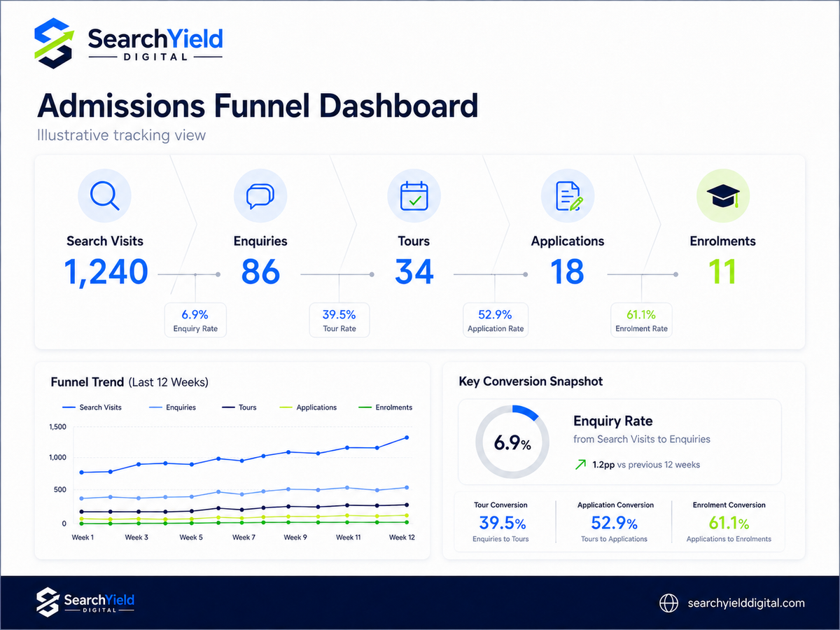Screen dimensions: 840x630
Task: Click the Week 1 Search Visits data point
Action: [x=83, y=472]
